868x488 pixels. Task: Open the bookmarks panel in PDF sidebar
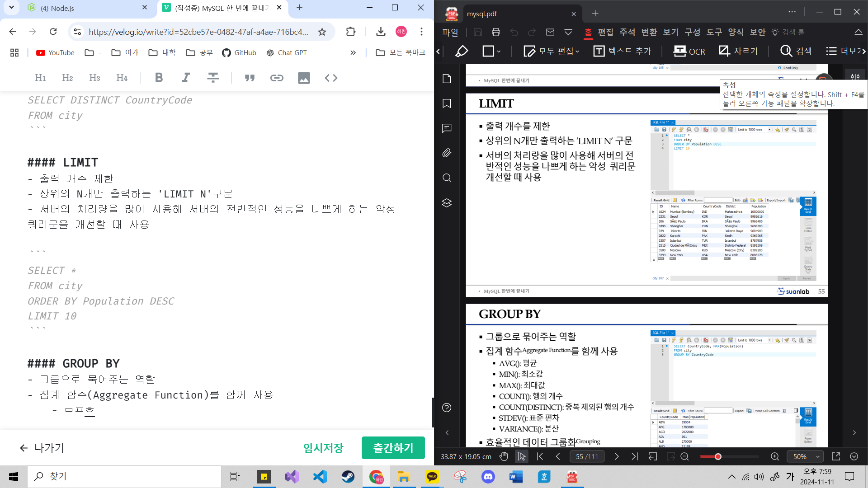[447, 103]
